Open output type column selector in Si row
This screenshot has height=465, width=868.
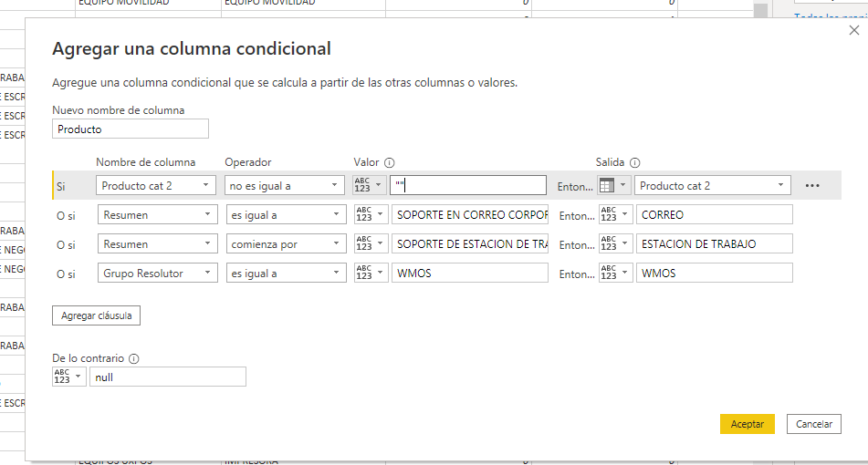614,185
